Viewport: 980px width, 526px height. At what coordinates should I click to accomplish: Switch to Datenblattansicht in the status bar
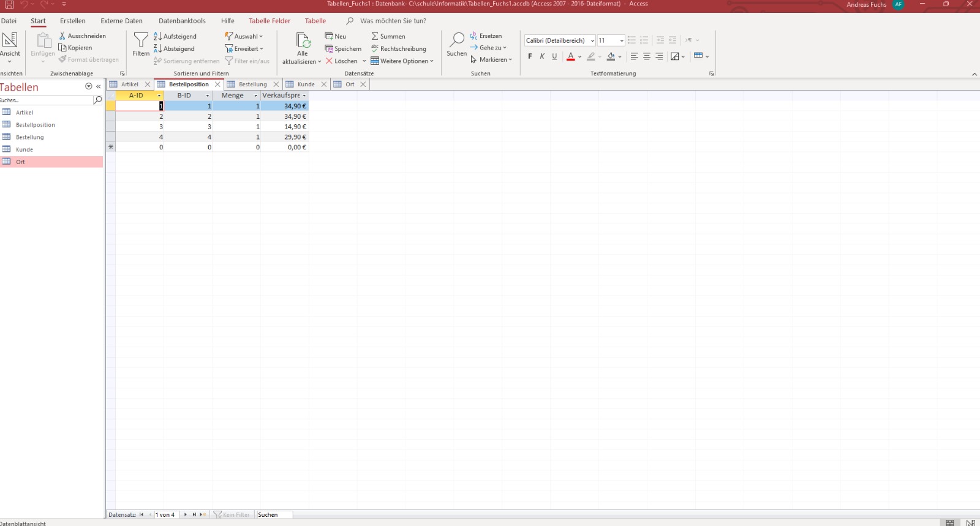click(x=950, y=522)
